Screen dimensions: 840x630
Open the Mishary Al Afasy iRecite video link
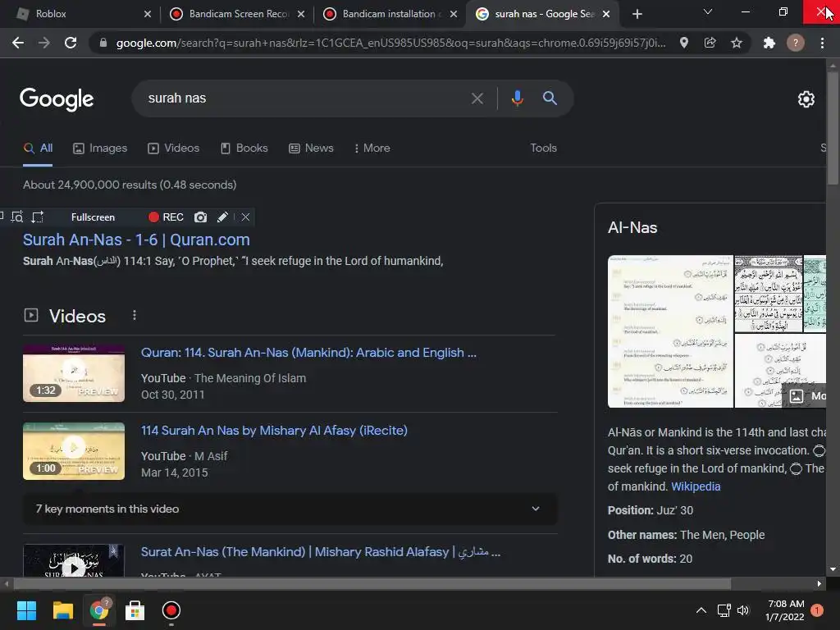pos(274,430)
